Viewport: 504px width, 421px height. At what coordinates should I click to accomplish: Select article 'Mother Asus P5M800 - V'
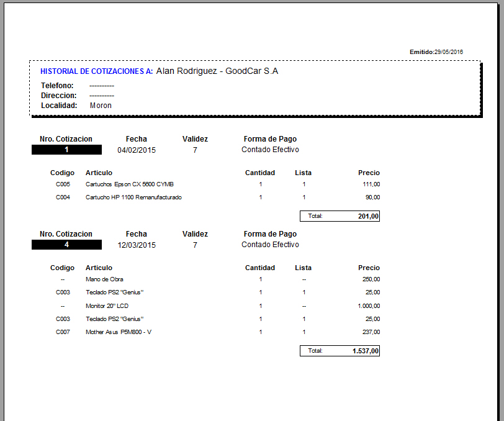tap(119, 332)
